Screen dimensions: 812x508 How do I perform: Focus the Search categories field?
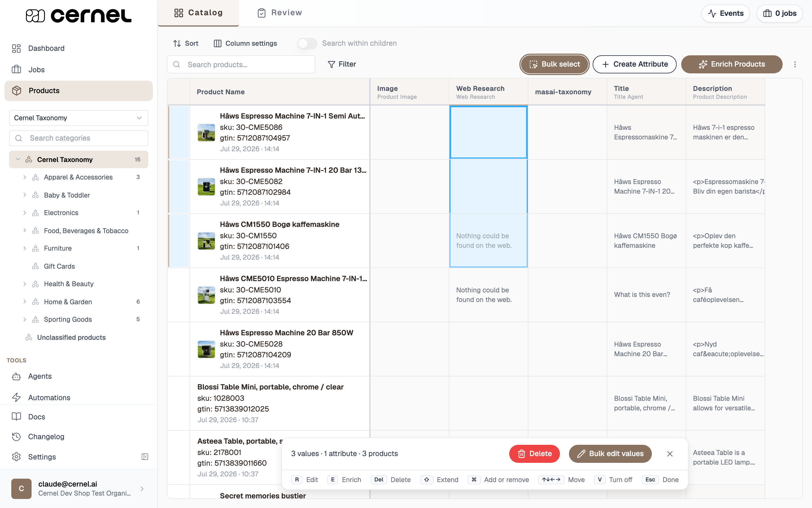click(78, 138)
